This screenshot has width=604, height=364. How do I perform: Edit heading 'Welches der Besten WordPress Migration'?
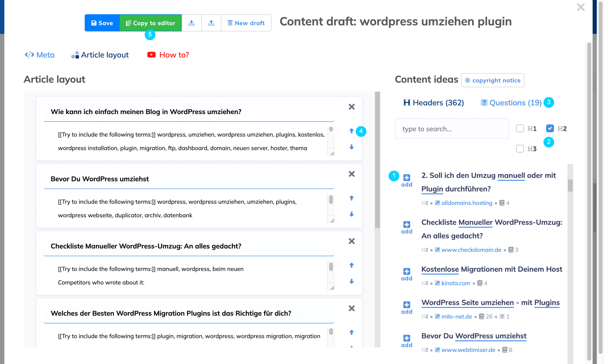pyautogui.click(x=189, y=313)
